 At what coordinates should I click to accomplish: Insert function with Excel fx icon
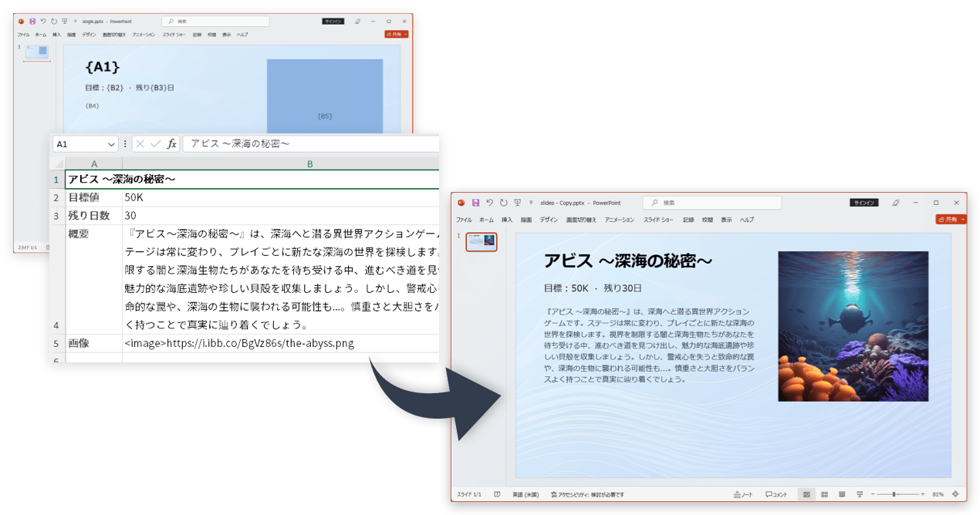[171, 144]
